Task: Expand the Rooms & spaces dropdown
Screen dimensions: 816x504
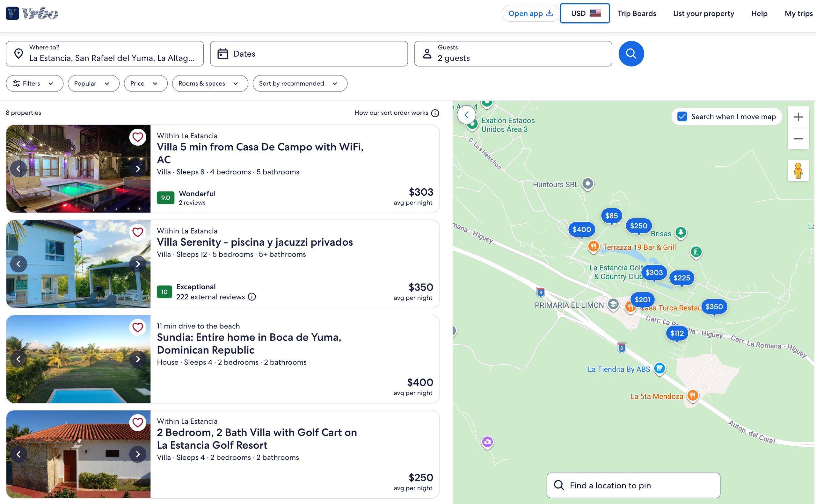Action: coord(210,83)
